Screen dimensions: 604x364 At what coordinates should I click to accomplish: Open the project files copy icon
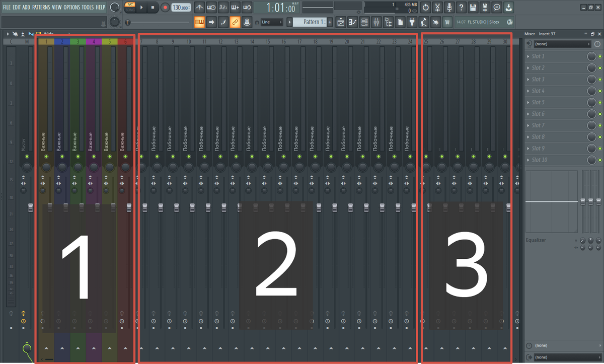coord(400,22)
